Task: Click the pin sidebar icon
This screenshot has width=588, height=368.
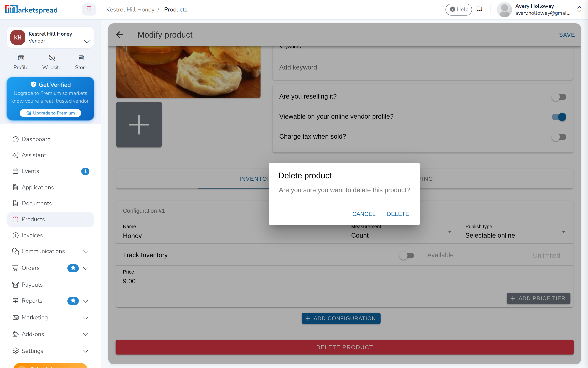Action: (89, 9)
